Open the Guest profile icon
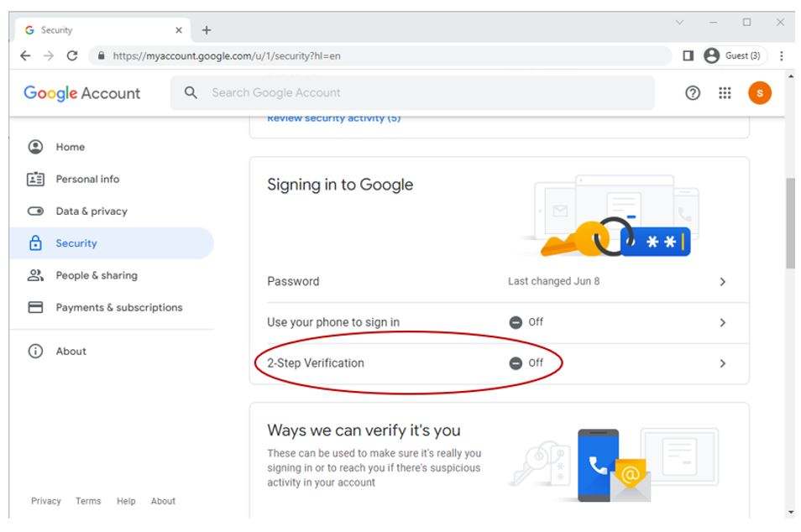 click(712, 55)
